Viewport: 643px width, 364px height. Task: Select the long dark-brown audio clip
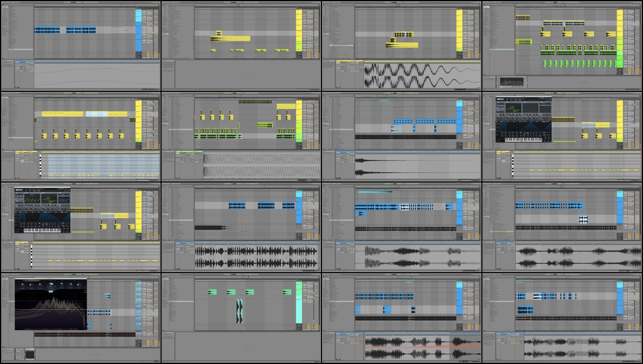(85, 335)
